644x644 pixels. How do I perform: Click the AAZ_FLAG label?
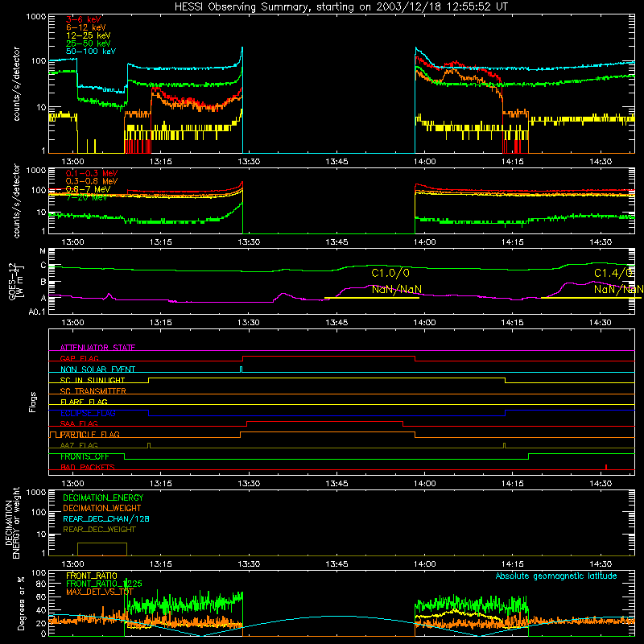point(79,445)
